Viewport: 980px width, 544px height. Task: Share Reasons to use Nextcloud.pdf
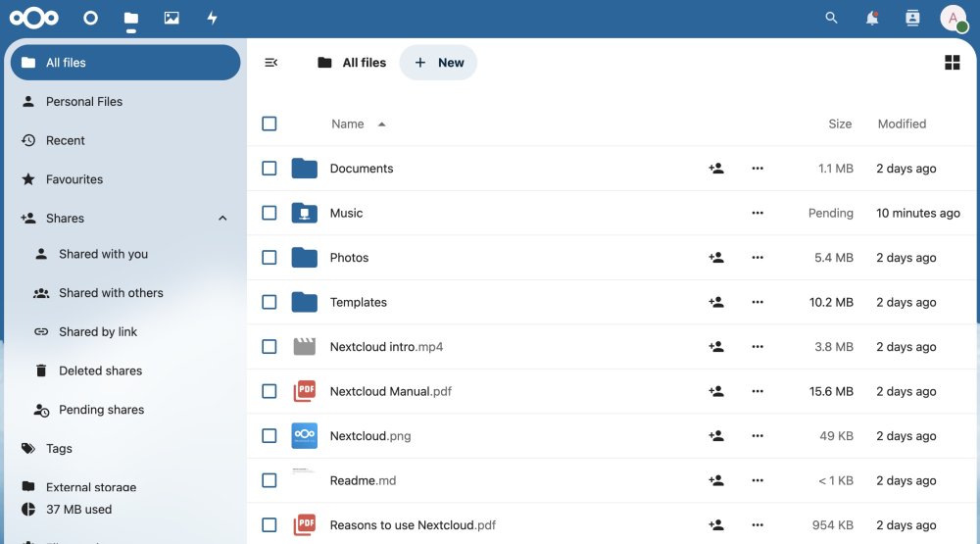click(716, 525)
